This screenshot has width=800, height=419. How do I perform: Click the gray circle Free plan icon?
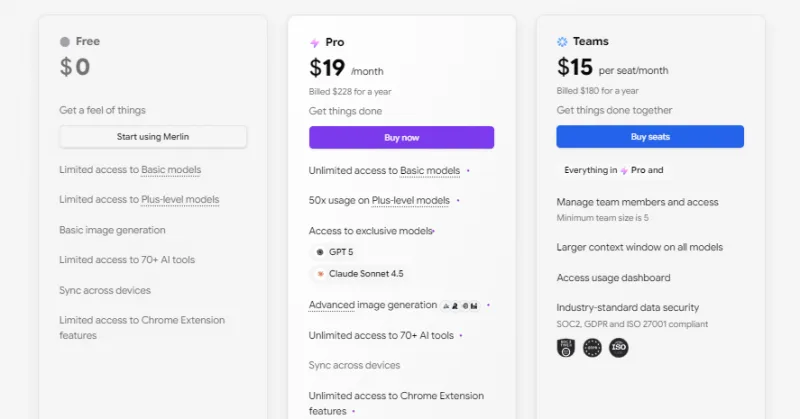tap(65, 42)
